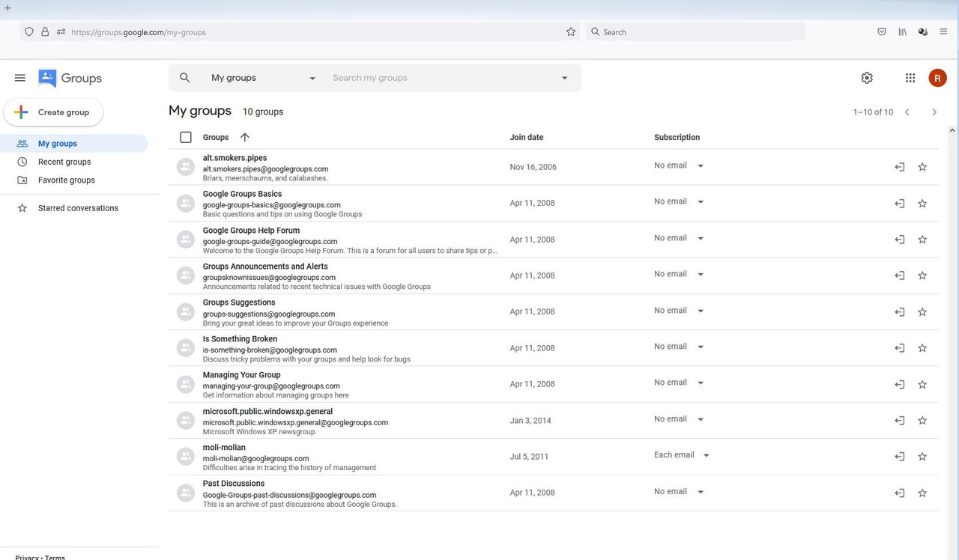This screenshot has height=560, width=959.
Task: Star the Is Something Broken group
Action: tap(922, 348)
